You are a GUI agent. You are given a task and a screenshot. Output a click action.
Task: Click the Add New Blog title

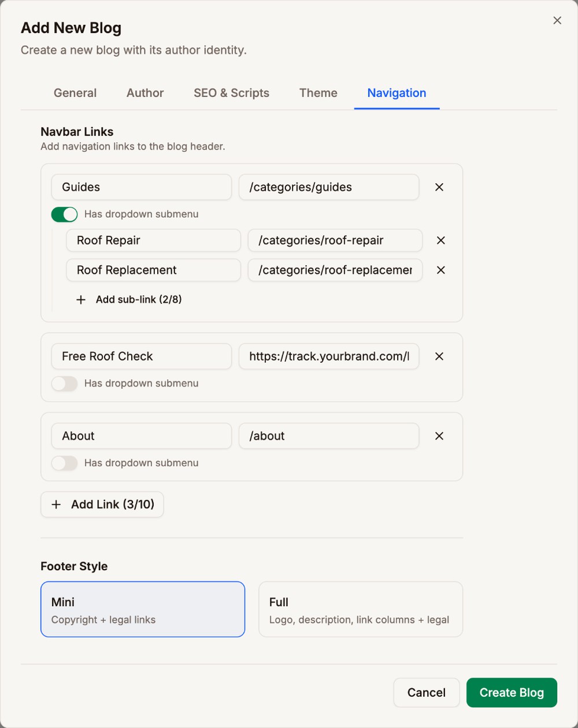point(71,28)
